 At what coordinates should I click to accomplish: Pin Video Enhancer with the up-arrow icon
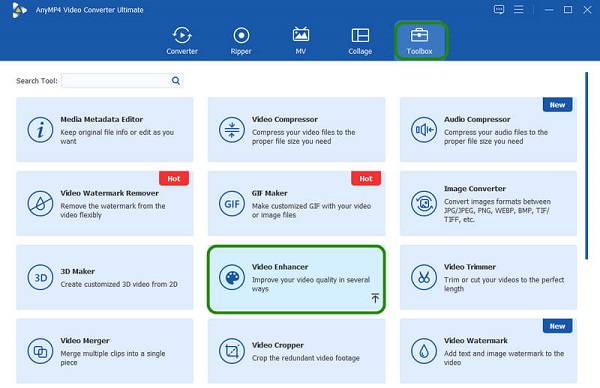pyautogui.click(x=375, y=298)
